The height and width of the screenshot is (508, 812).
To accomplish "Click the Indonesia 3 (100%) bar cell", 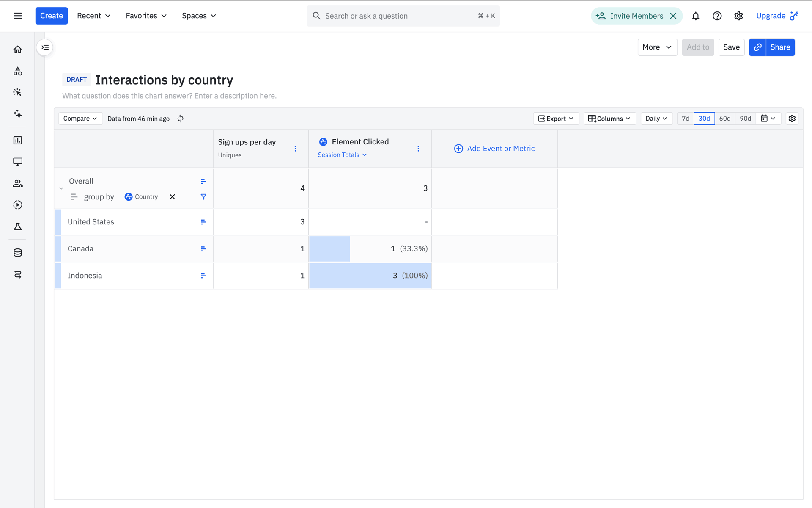I will [370, 276].
